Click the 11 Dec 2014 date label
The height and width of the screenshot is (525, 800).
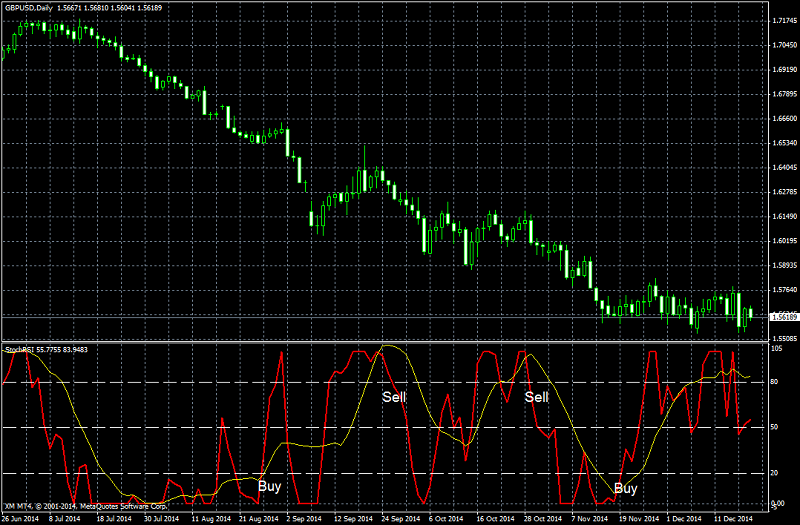pos(733,519)
